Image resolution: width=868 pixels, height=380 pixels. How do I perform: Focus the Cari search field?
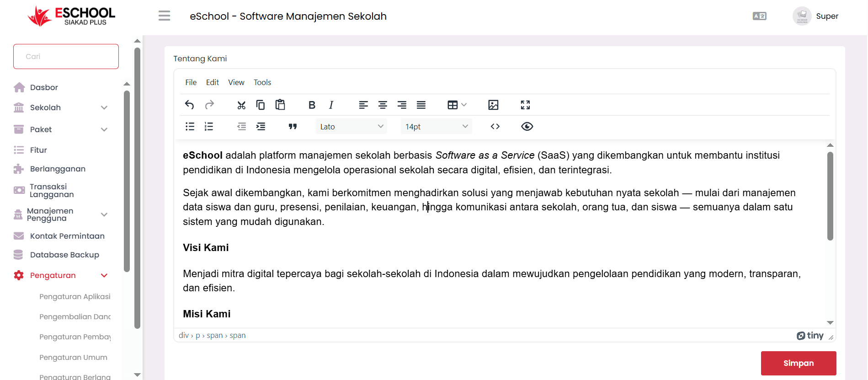[66, 57]
